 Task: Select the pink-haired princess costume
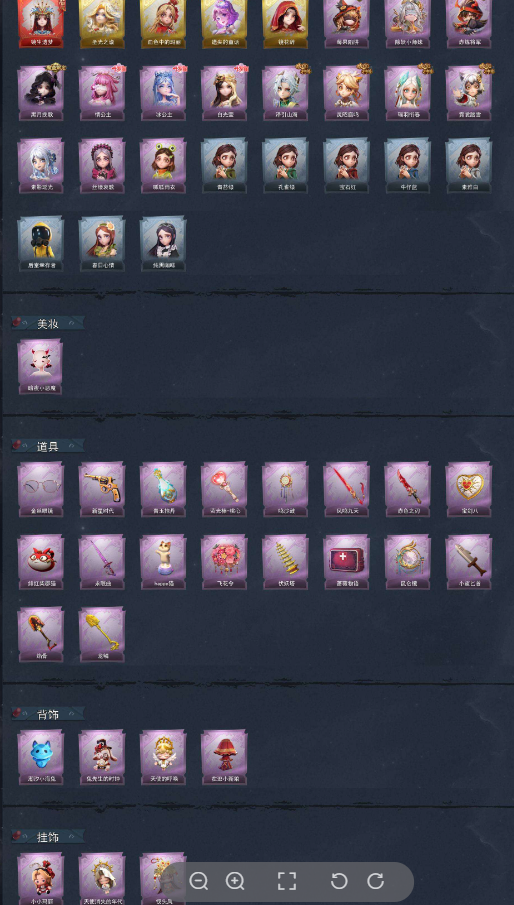102,93
